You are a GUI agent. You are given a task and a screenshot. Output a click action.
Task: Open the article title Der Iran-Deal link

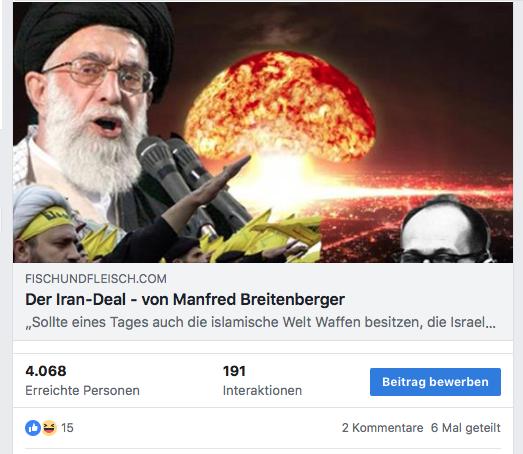[185, 299]
